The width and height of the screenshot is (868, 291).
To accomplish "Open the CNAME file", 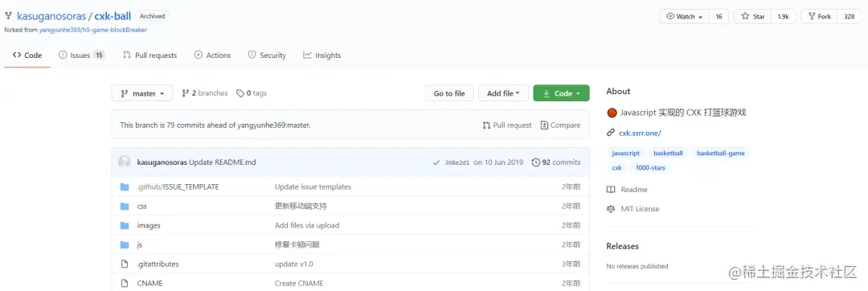I will [150, 283].
